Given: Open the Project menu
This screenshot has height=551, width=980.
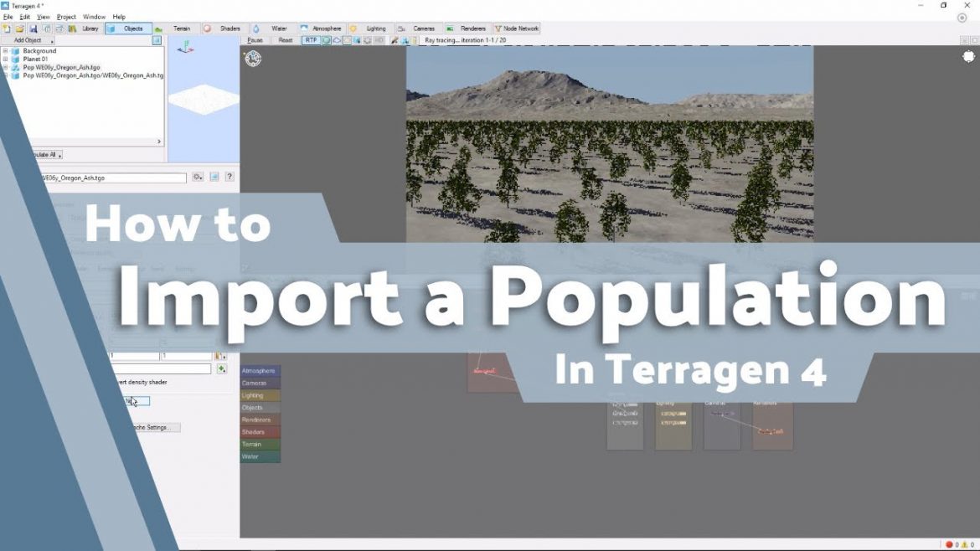Looking at the screenshot, I should point(66,16).
